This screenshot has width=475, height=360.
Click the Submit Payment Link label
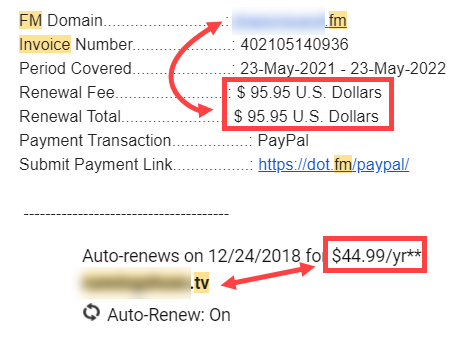click(96, 164)
